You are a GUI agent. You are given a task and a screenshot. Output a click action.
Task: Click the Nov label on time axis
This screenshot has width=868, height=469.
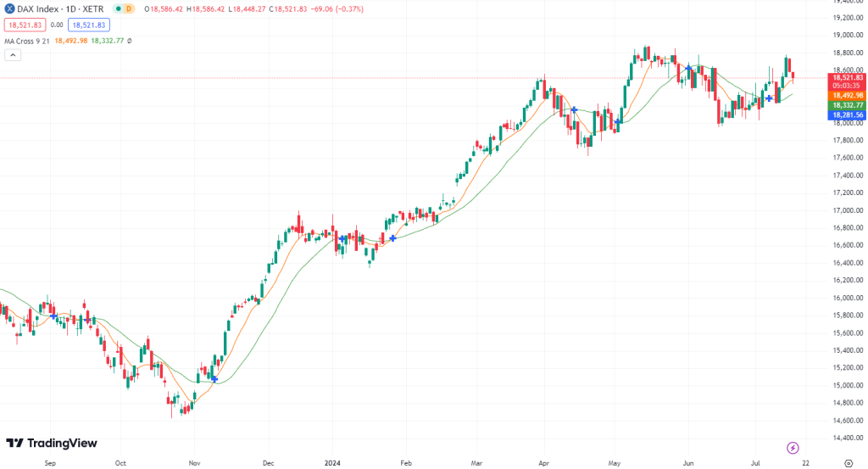(x=194, y=463)
